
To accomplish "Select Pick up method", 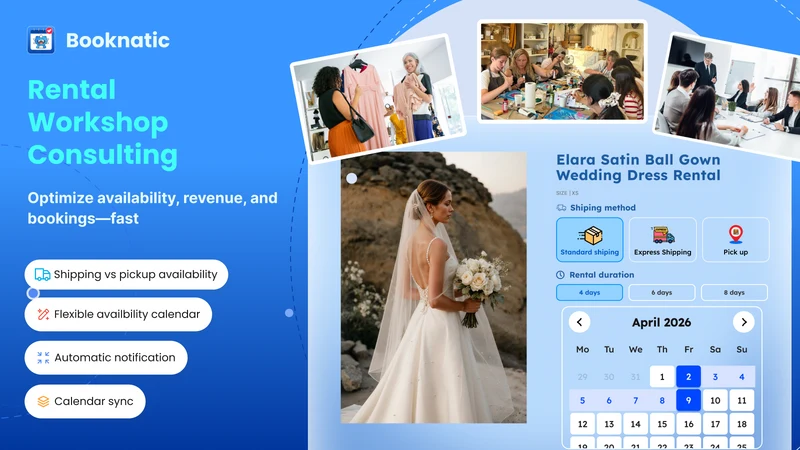I will pos(736,240).
